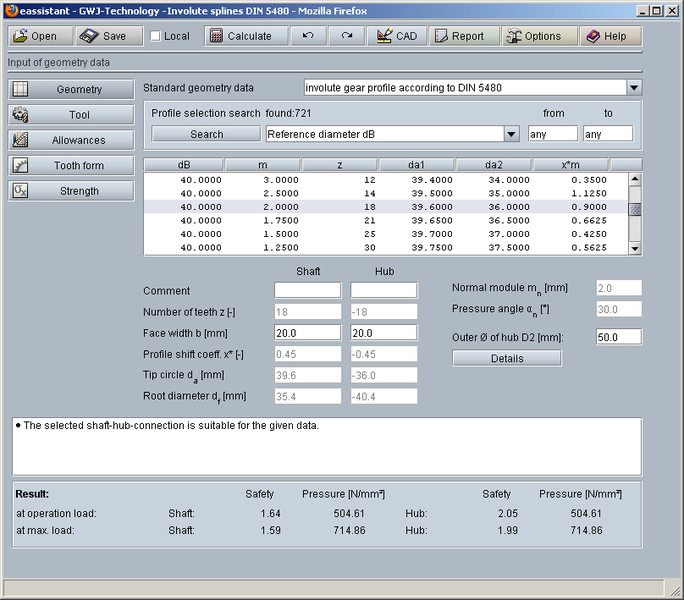Switch to the Tool section
This screenshot has height=600, width=684.
point(70,115)
